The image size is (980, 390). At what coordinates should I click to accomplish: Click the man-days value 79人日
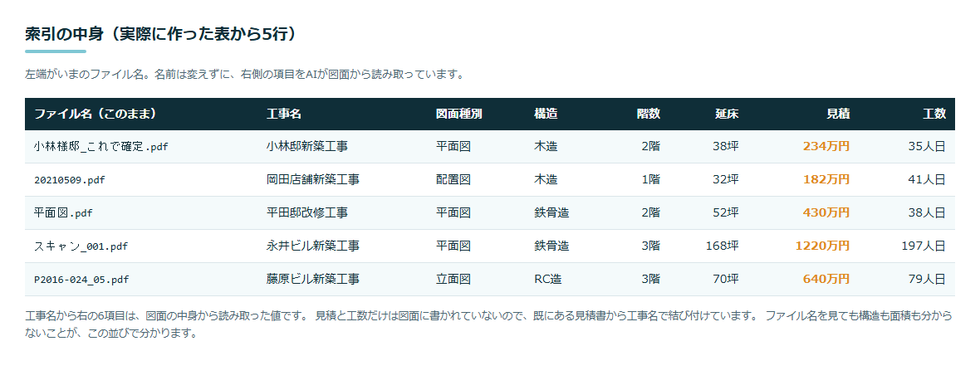[x=927, y=279]
